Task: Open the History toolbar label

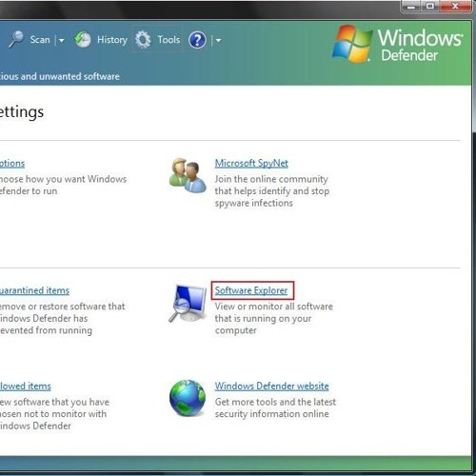Action: (112, 40)
